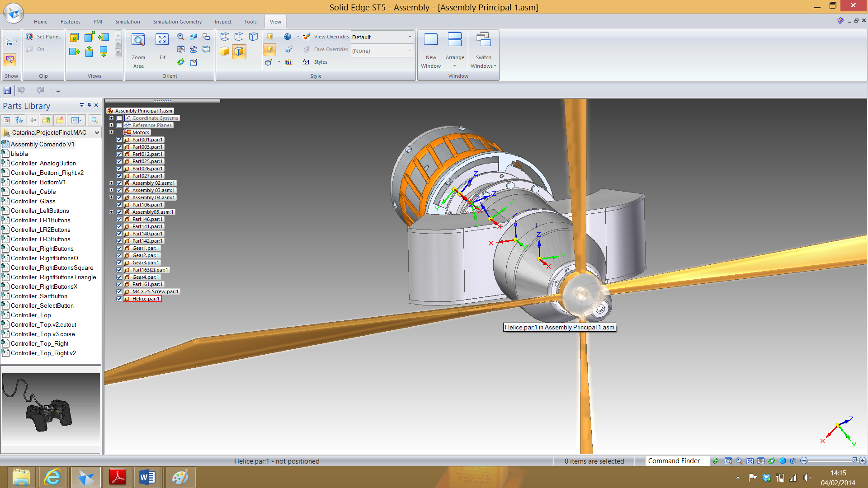Click the back arrow in Parts Library toolbar

[33, 120]
